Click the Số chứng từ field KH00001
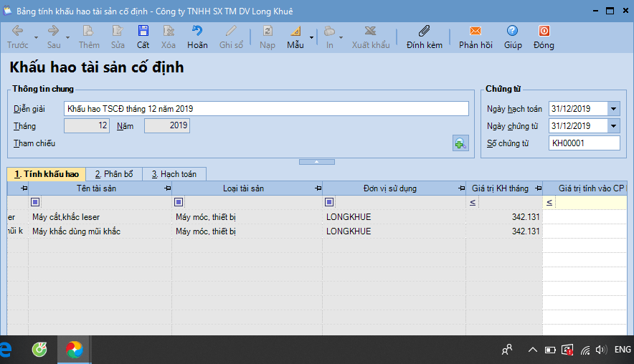 (585, 143)
